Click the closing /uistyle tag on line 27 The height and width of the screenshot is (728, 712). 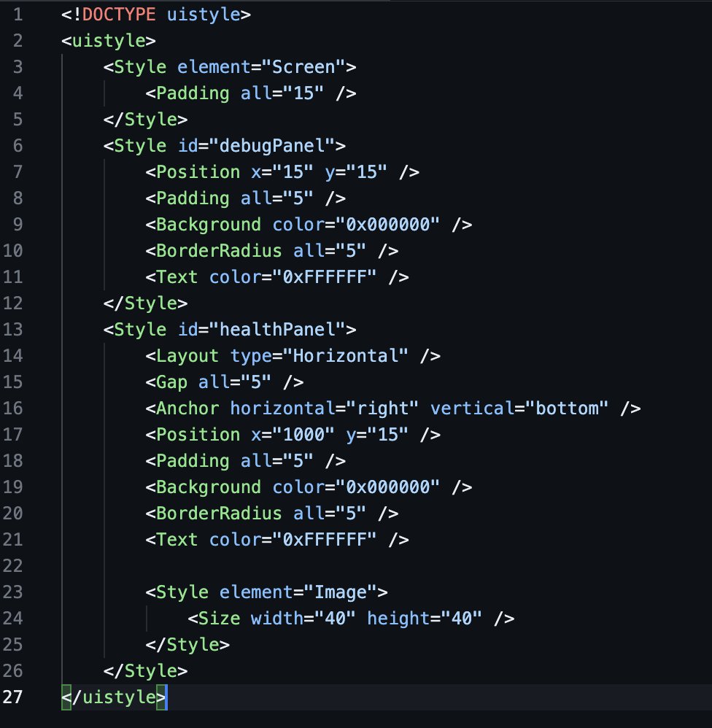pyautogui.click(x=113, y=697)
